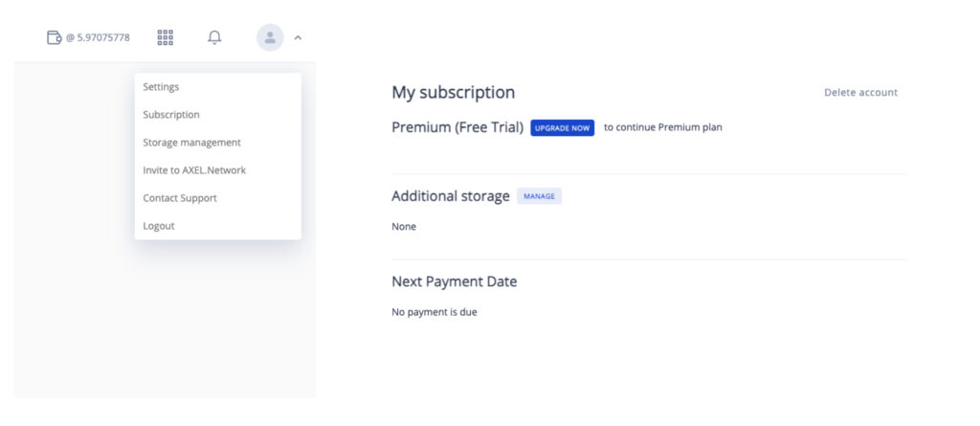Click the No payment is due text
Viewport: 980px width, 426px height.
tap(434, 312)
